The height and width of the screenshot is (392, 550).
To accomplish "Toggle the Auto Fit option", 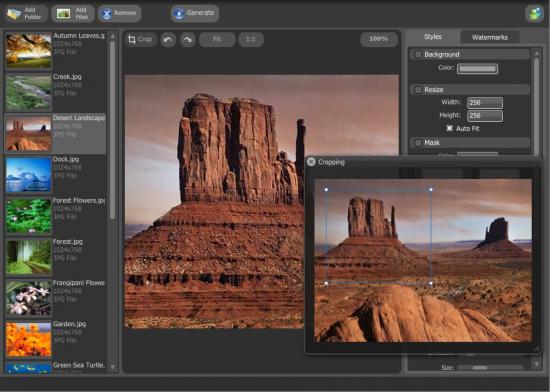I will [x=449, y=128].
